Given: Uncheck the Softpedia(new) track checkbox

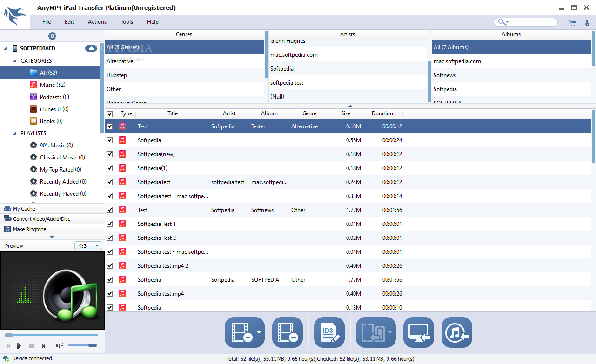Looking at the screenshot, I should click(110, 154).
